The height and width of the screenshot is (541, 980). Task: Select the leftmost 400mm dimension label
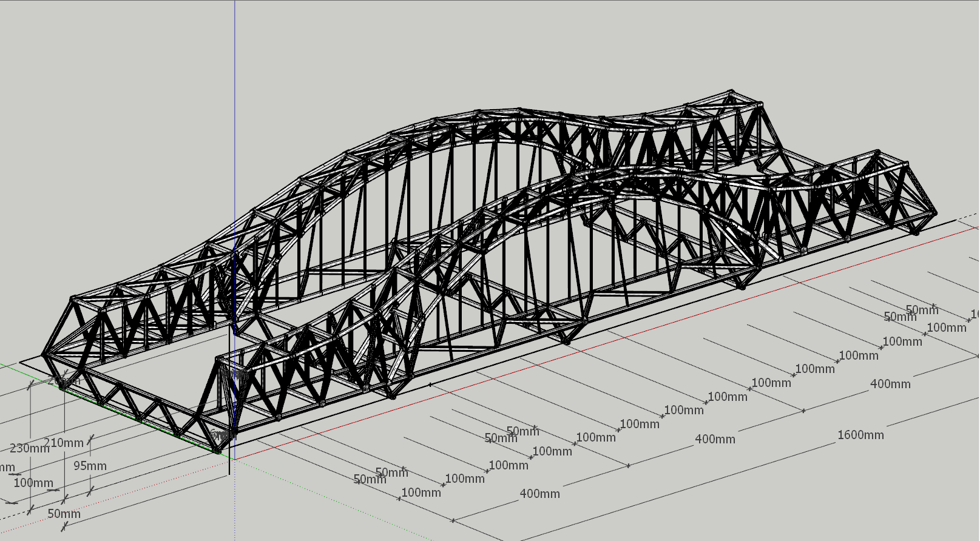click(x=539, y=494)
